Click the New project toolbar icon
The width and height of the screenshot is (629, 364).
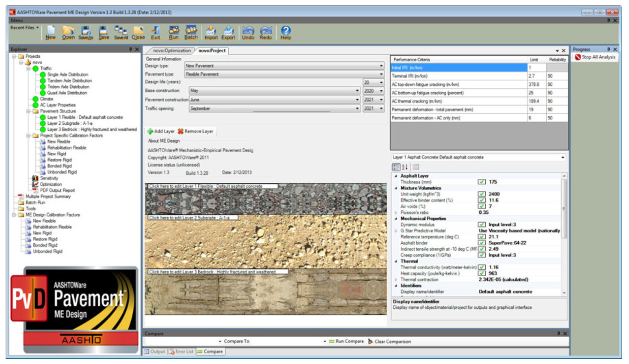(51, 30)
